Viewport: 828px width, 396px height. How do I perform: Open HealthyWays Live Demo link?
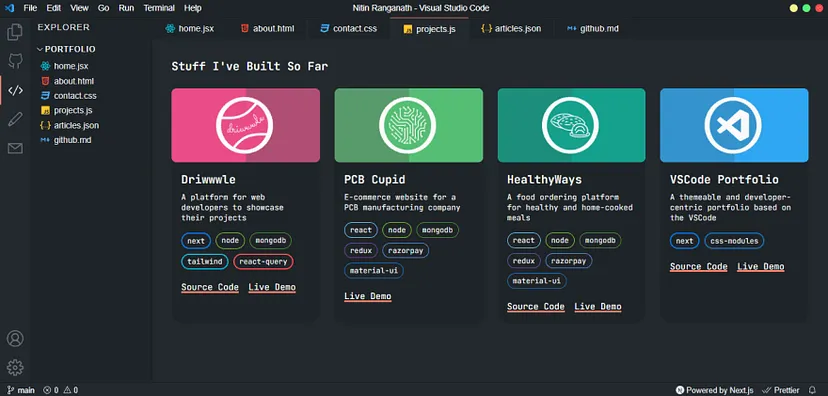598,307
